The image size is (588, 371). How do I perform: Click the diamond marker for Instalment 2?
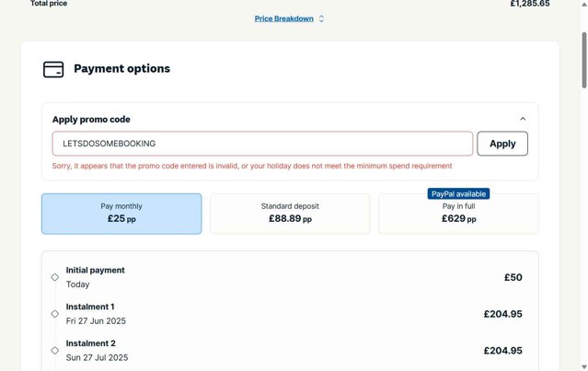pos(55,351)
